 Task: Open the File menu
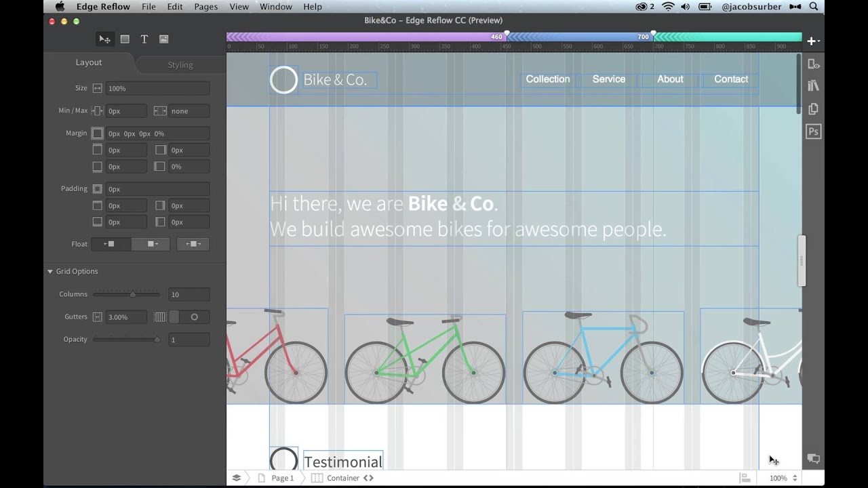(149, 7)
